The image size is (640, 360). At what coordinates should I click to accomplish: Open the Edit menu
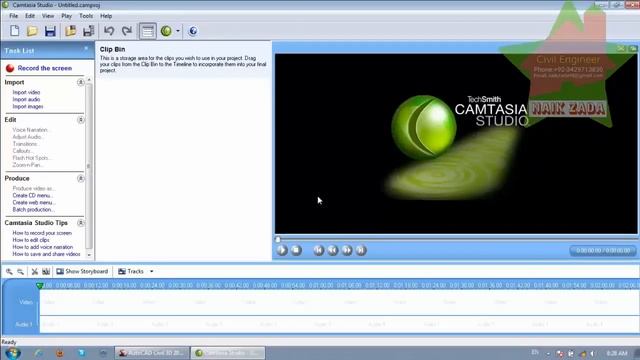(x=30, y=16)
